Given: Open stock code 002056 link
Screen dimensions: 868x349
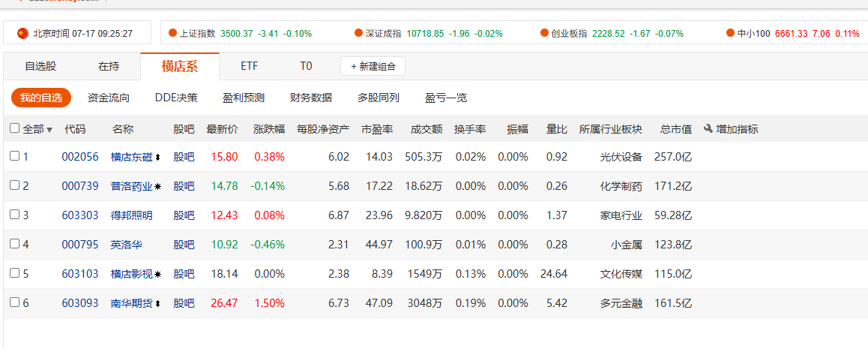Looking at the screenshot, I should point(80,157).
